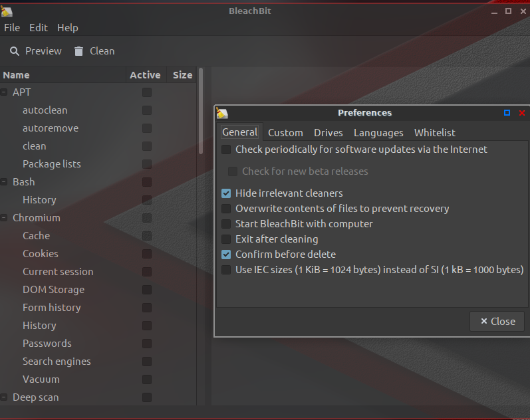530x420 pixels.
Task: Switch to the Drives tab
Action: pyautogui.click(x=329, y=133)
